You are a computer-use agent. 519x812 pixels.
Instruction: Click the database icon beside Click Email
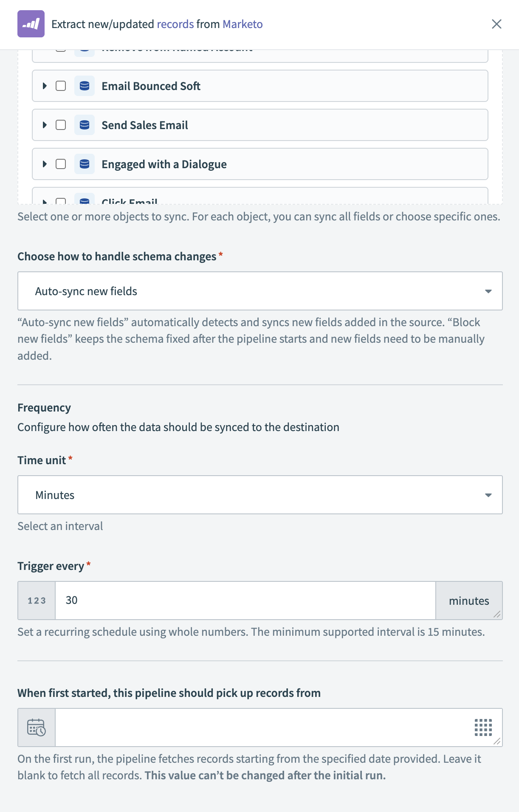85,200
